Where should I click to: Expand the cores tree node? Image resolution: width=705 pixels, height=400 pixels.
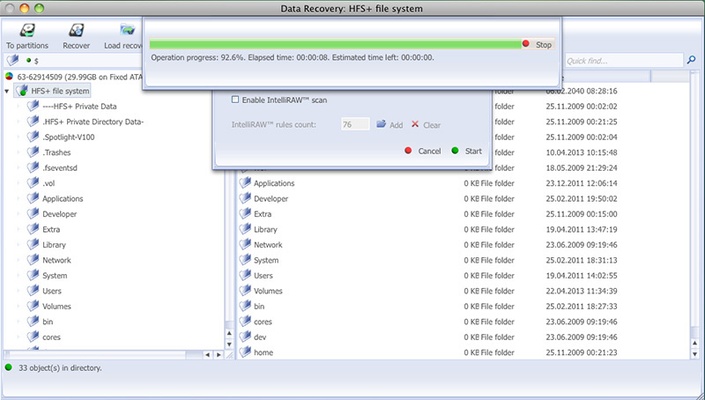18,337
